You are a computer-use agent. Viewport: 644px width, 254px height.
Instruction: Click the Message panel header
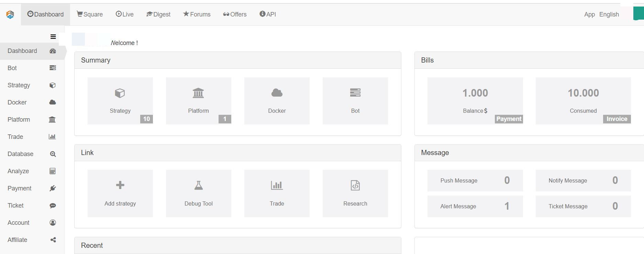[x=529, y=153]
